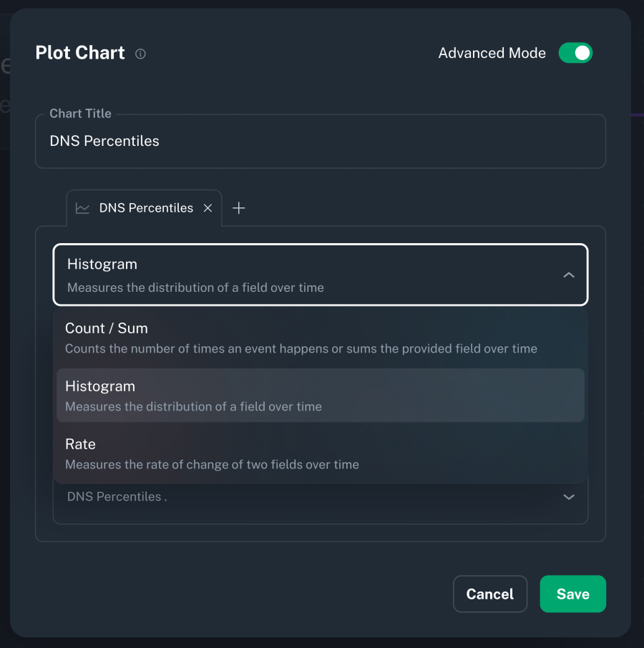Click the line chart icon on the tab
This screenshot has width=644, height=648.
click(x=82, y=207)
